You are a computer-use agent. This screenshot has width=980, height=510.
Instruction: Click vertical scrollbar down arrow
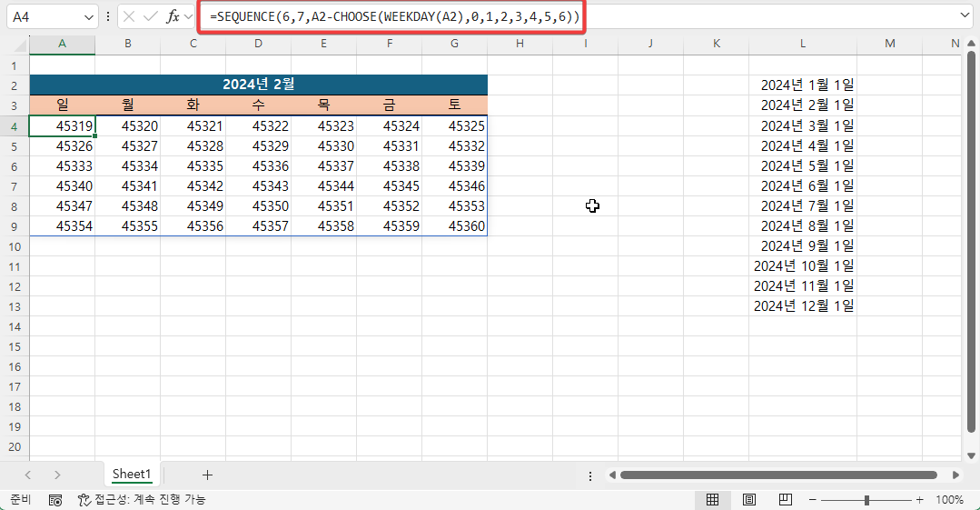pyautogui.click(x=971, y=455)
